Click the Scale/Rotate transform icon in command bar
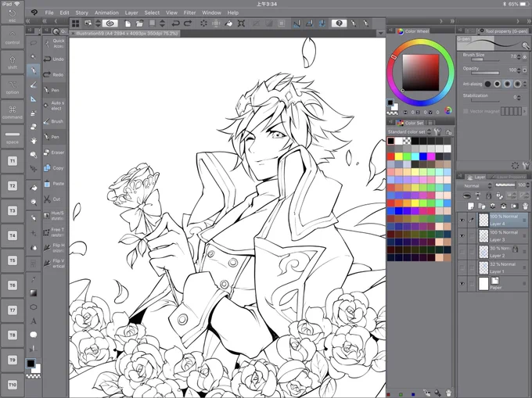 (241, 23)
